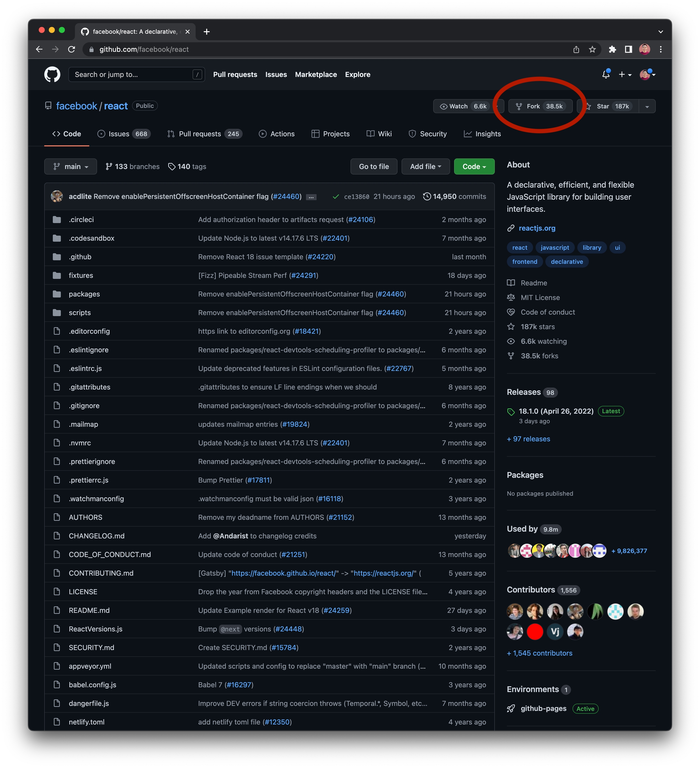Click the Vj contributor avatar
Image resolution: width=700 pixels, height=768 pixels.
555,632
